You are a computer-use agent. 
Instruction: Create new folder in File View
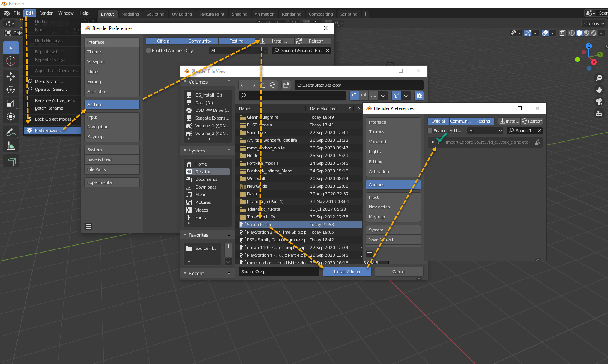pyautogui.click(x=286, y=85)
